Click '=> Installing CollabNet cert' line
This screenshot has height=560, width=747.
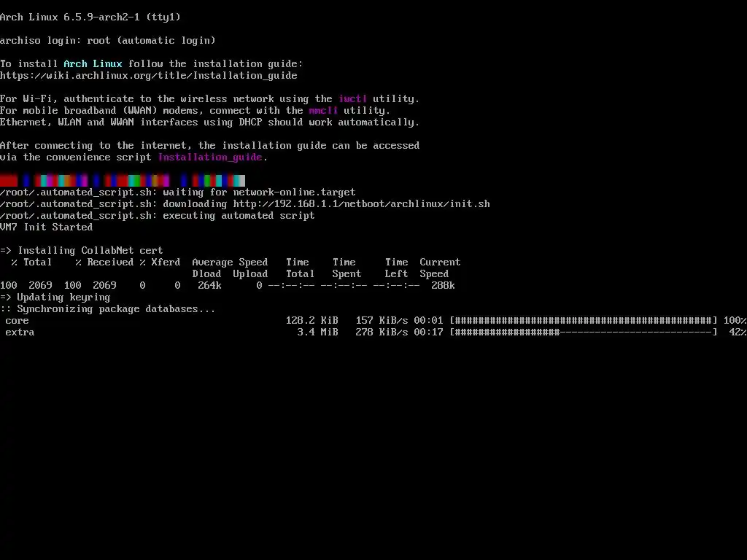(82, 251)
